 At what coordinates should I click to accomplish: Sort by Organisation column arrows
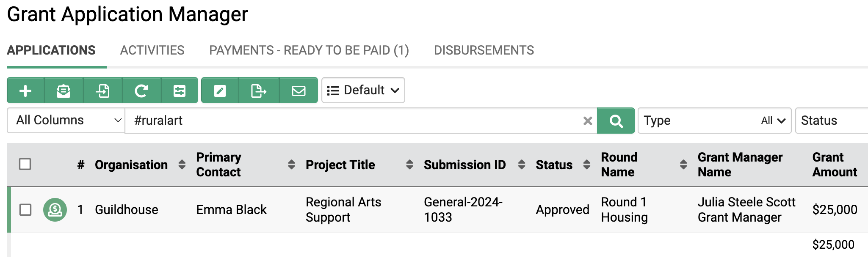coord(182,165)
